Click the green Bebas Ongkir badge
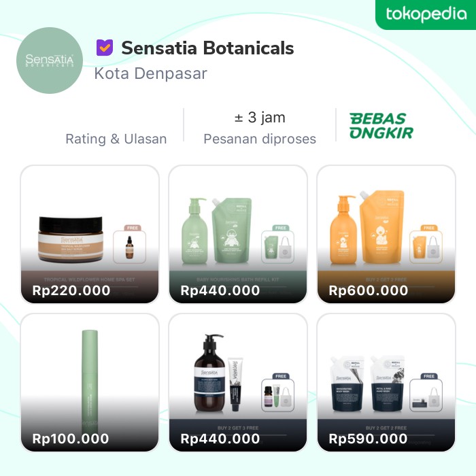The height and width of the screenshot is (476, 476). coord(381,126)
